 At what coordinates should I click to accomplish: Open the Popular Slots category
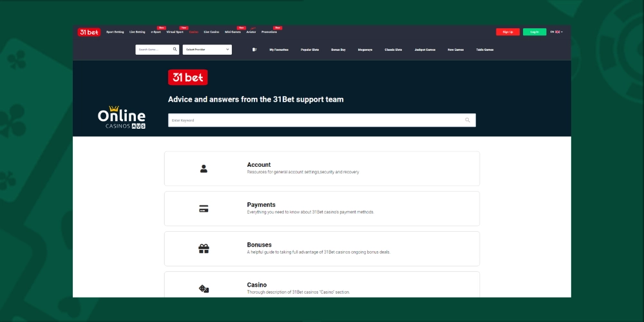(310, 50)
